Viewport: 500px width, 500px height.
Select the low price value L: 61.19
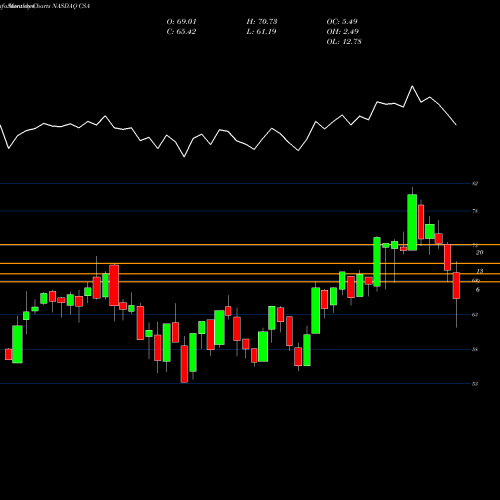point(261,32)
